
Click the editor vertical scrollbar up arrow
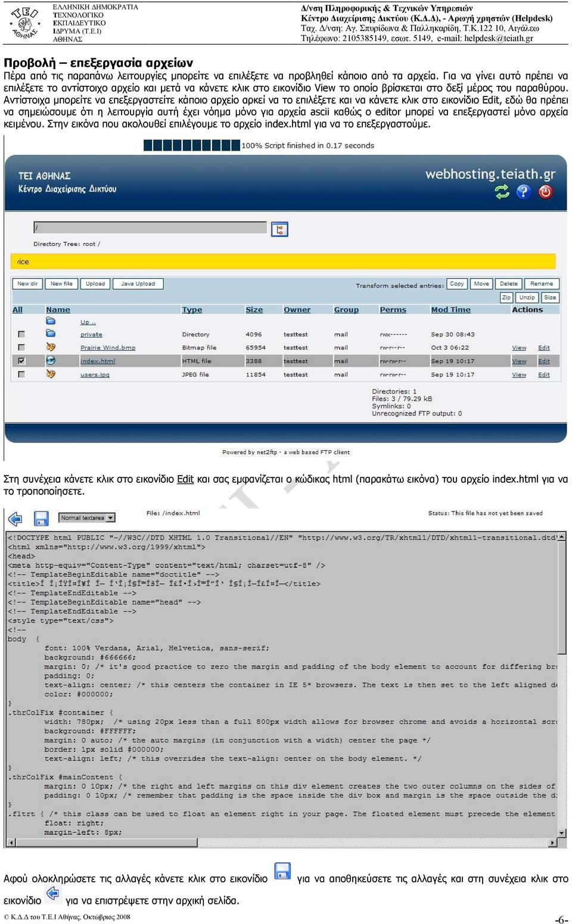coord(562,536)
